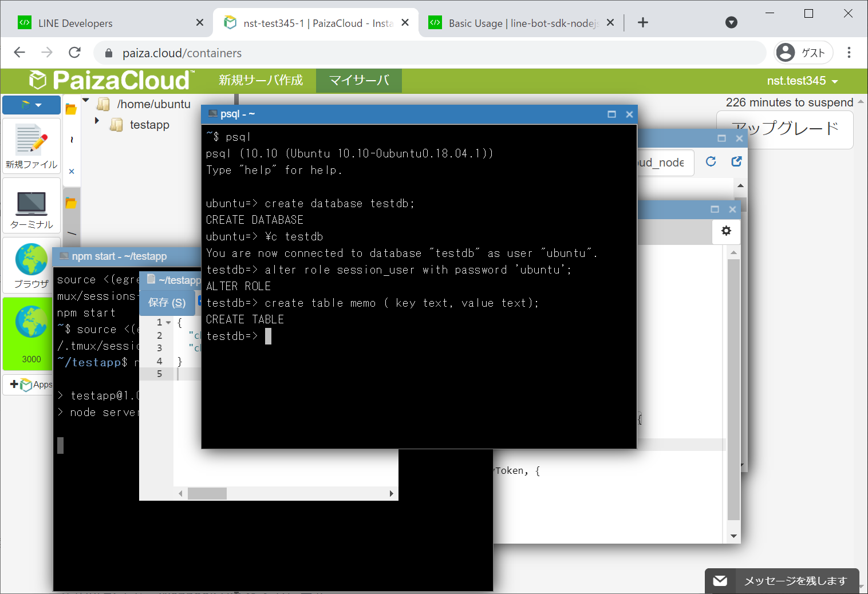Maximize the embedded browser window
Screen dimensions: 868x594
point(721,138)
